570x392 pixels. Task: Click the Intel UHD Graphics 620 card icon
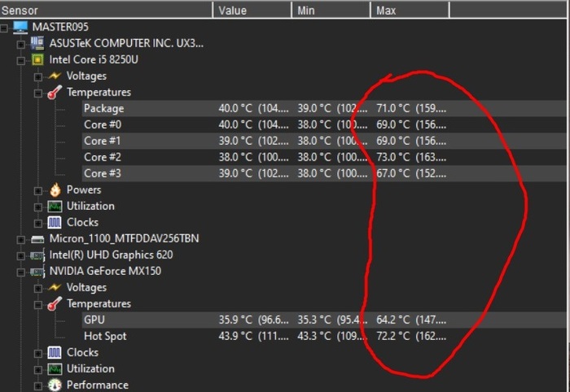[37, 255]
